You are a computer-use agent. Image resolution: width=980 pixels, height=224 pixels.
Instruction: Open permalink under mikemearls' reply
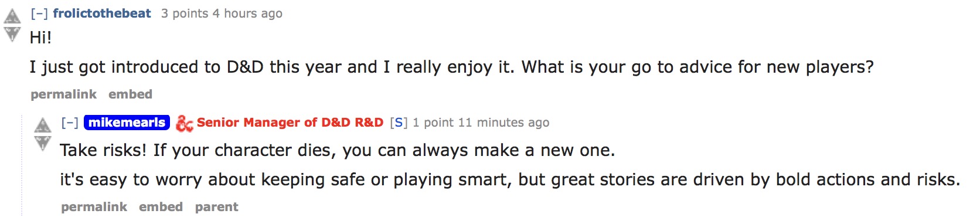point(94,207)
